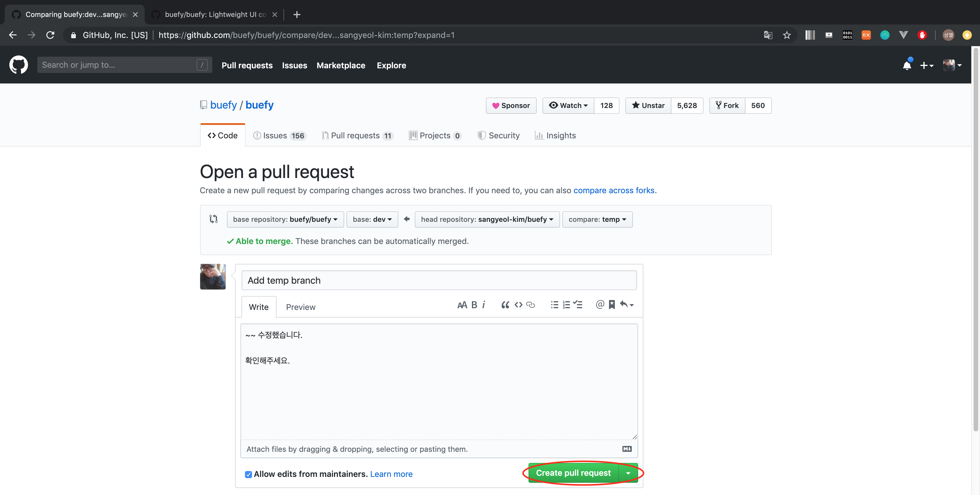Open the Watch dropdown menu
This screenshot has height=495, width=980.
pos(568,105)
